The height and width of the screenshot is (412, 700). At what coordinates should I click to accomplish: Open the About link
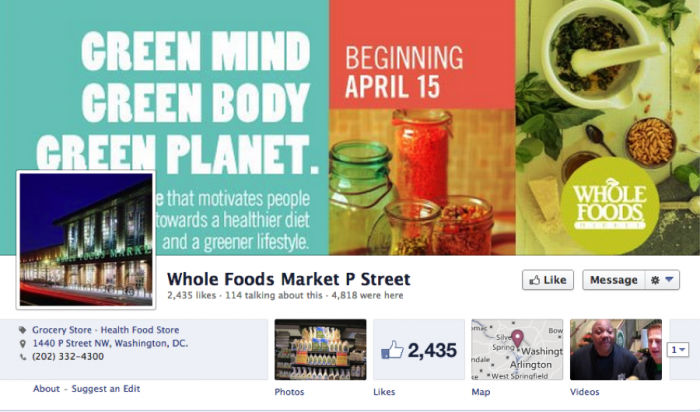point(46,389)
